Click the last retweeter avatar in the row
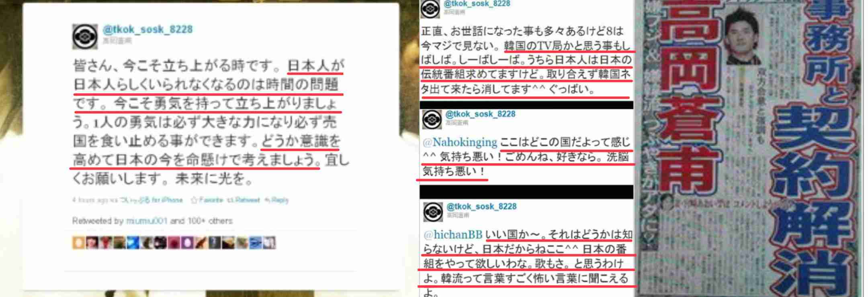The width and height of the screenshot is (868, 297). [x=269, y=242]
